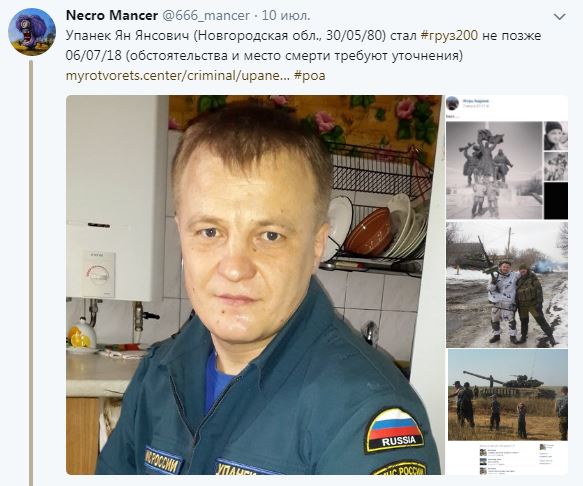Open small monument thumbnail above black square
The height and width of the screenshot is (486, 583).
coord(556,166)
